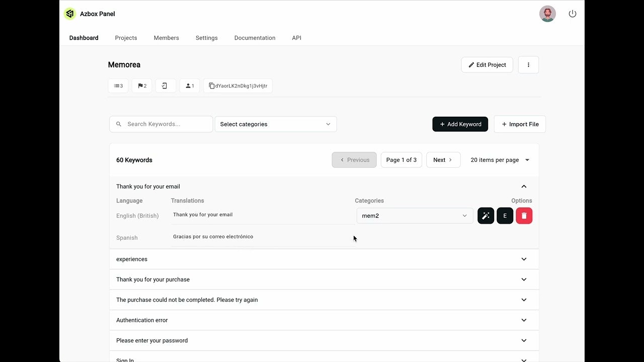Edit the Spanish translation 'Gracias por su correo electrónico'

coord(263,237)
